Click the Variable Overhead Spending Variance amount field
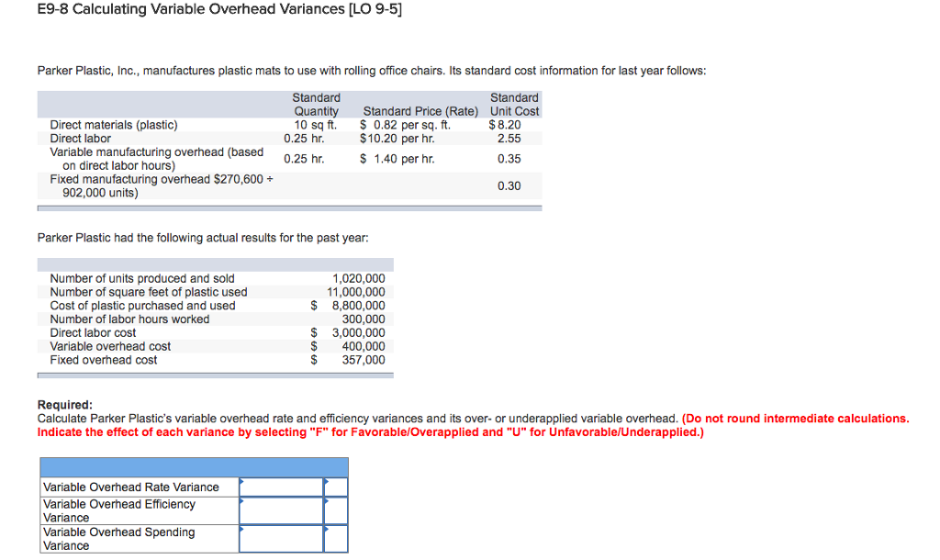940x560 pixels. 280,538
